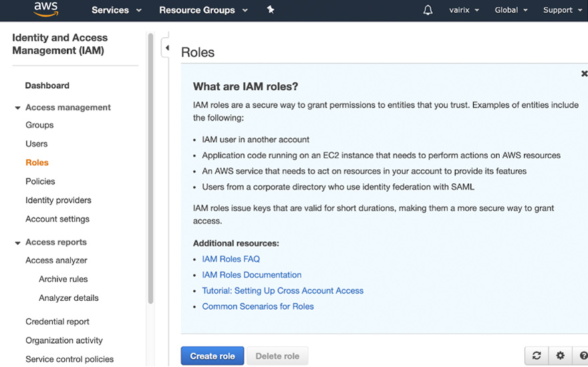Open Organization activity
Image resolution: width=588 pixels, height=367 pixels.
click(64, 340)
